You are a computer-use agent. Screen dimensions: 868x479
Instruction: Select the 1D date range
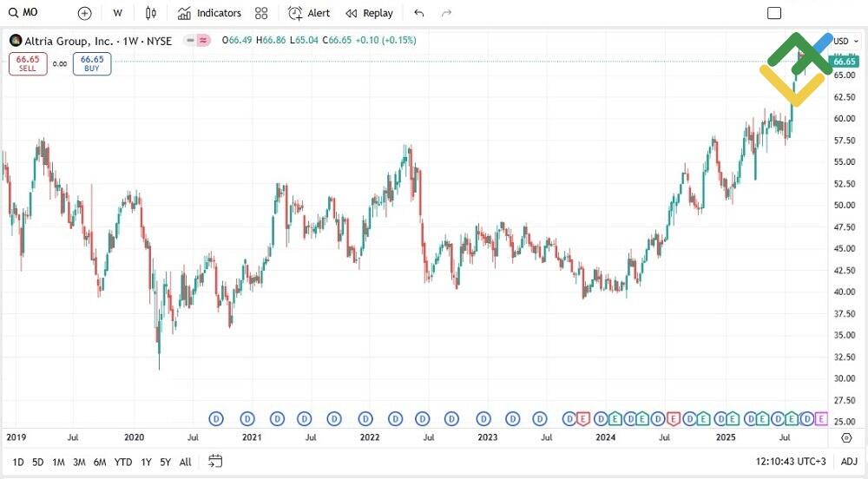[x=18, y=462]
